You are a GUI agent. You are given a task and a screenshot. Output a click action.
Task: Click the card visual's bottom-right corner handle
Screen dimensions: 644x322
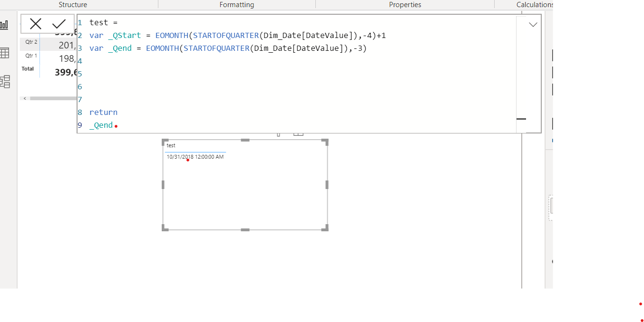(x=325, y=228)
